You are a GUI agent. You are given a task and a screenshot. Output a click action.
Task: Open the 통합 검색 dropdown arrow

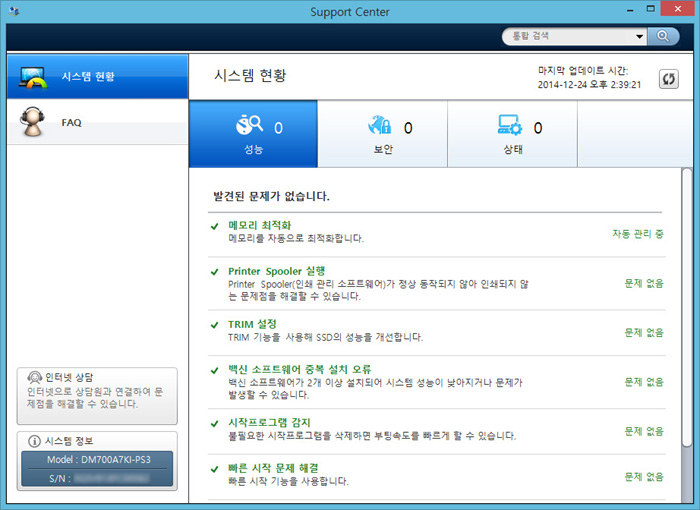click(x=639, y=36)
